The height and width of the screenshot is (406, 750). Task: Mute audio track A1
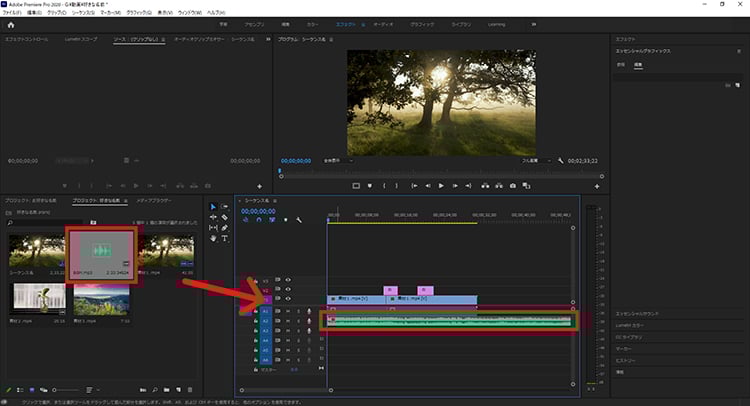click(288, 311)
